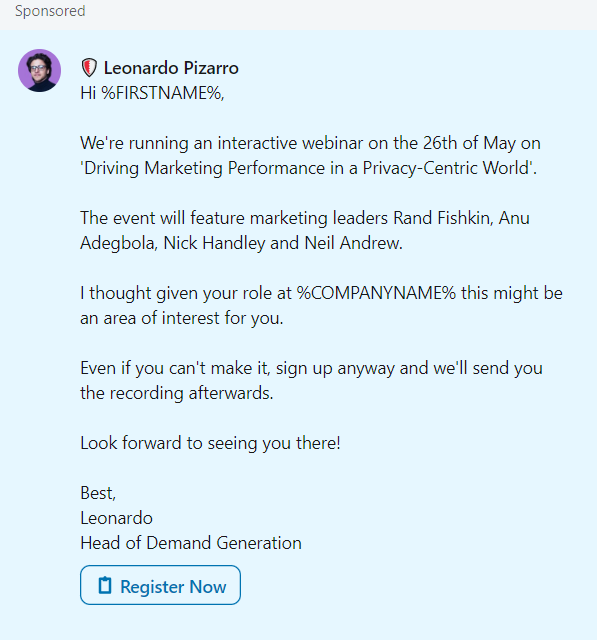Image resolution: width=597 pixels, height=640 pixels.
Task: Click the 'Best,' sign-off line
Action: coord(98,493)
